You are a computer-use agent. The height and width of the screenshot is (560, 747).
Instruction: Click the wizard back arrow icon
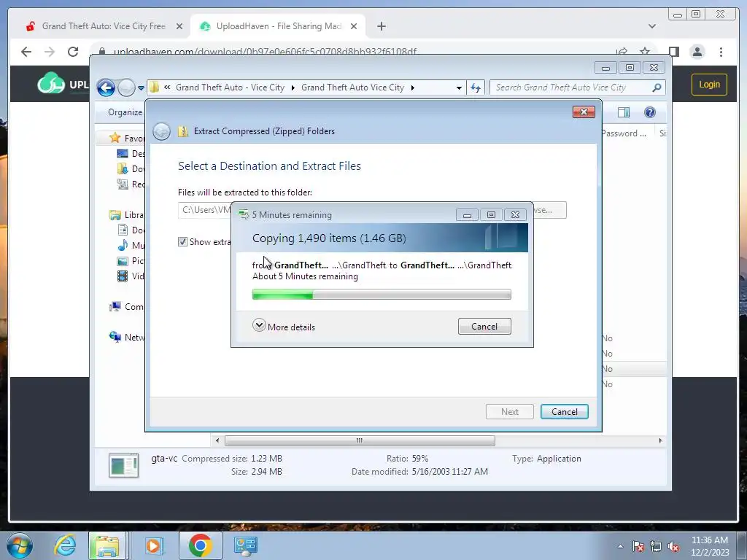(x=161, y=131)
